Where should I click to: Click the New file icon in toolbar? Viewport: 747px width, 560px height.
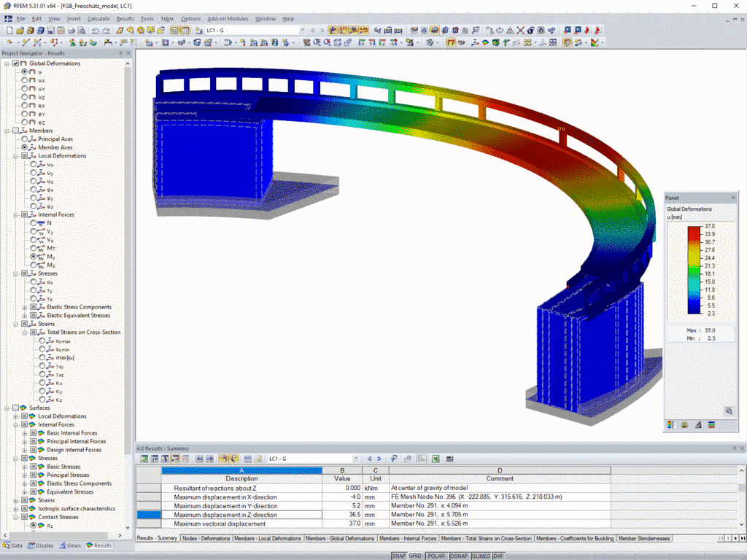(x=9, y=31)
